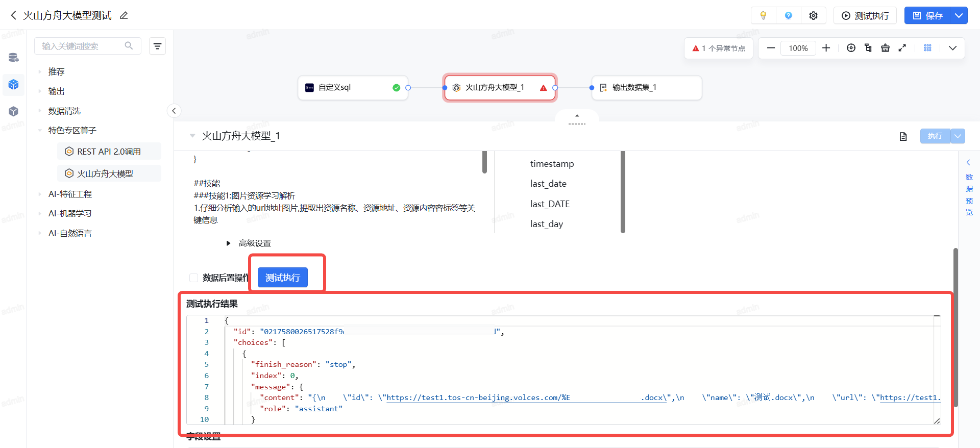Open the node log document icon
Viewport: 980px width, 448px height.
(903, 136)
